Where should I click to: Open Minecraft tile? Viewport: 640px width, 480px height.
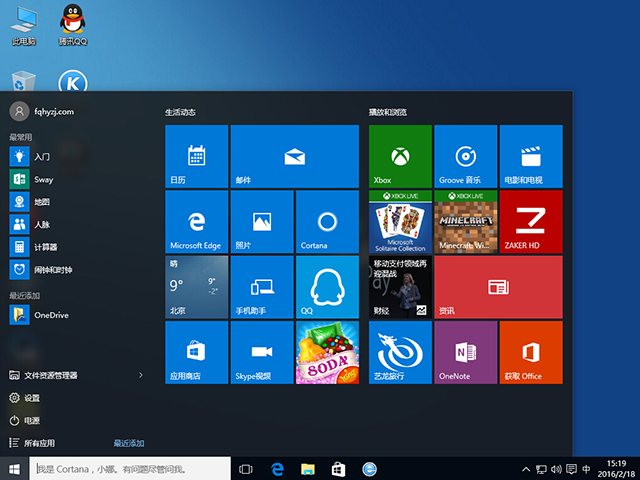pos(465,221)
